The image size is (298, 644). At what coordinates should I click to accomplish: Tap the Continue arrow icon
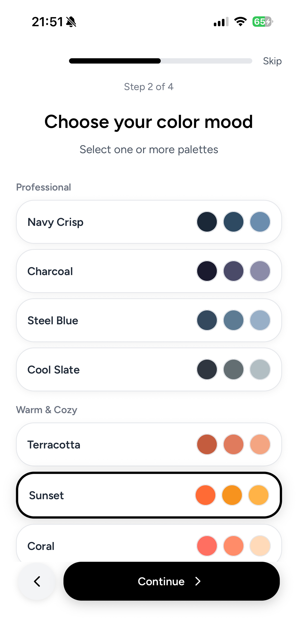(x=198, y=581)
